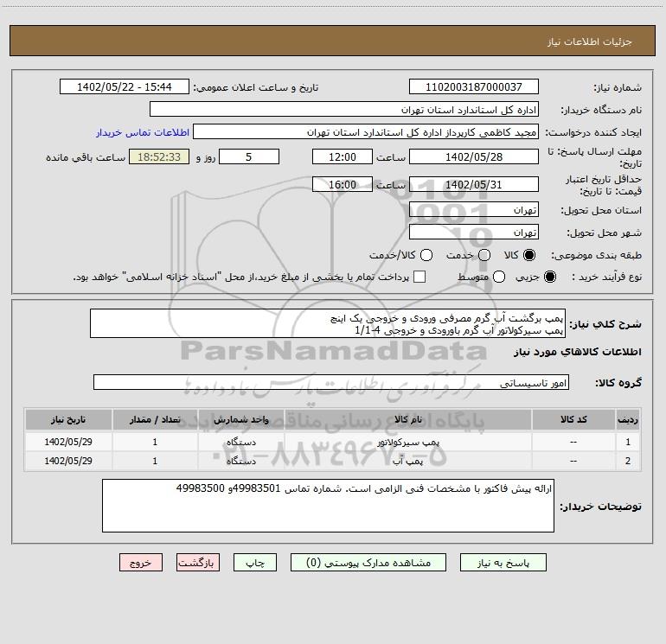The image size is (666, 644).
Task: Click the نام کالا column header
Action: 407,419
